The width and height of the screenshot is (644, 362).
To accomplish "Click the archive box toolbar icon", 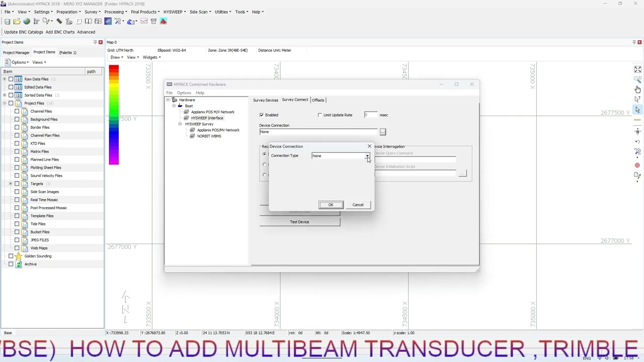I will [x=154, y=22].
